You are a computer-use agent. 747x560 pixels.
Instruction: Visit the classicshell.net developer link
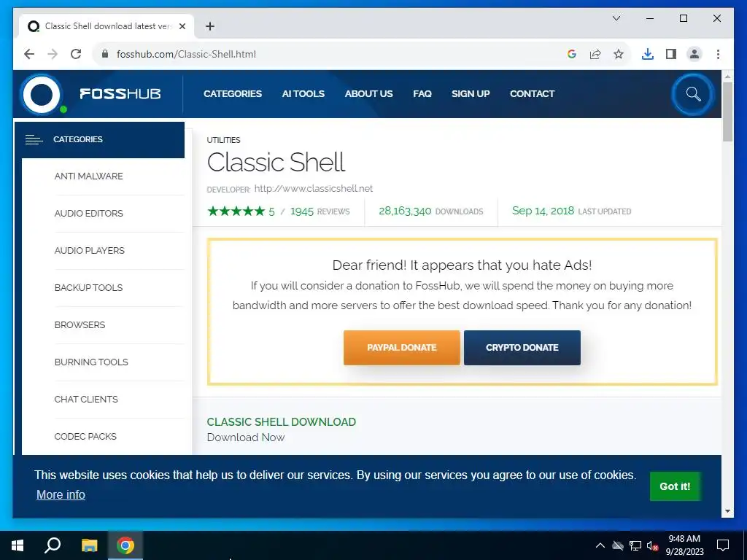coord(314,189)
